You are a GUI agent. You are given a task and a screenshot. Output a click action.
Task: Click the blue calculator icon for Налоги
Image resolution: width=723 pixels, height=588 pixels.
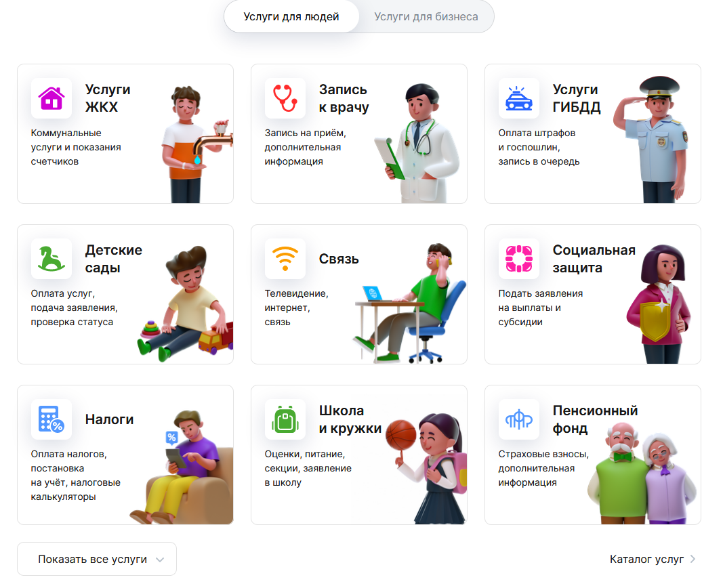[x=51, y=419]
